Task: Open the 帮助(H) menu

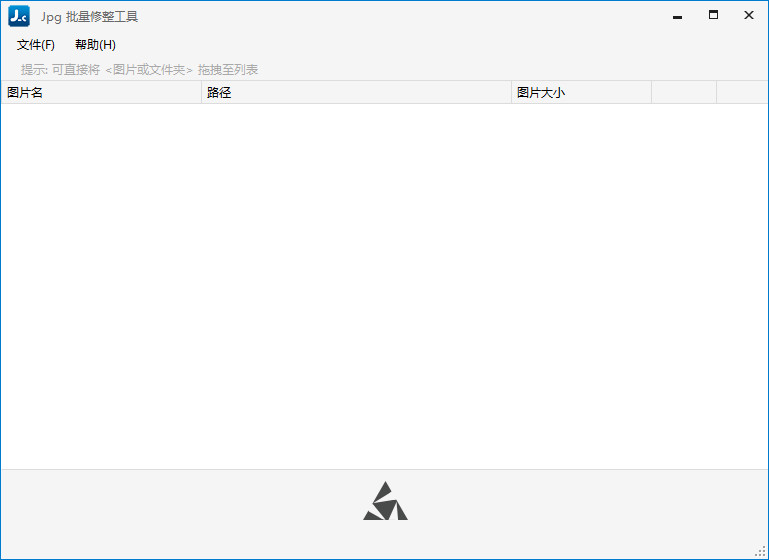Action: click(x=95, y=45)
